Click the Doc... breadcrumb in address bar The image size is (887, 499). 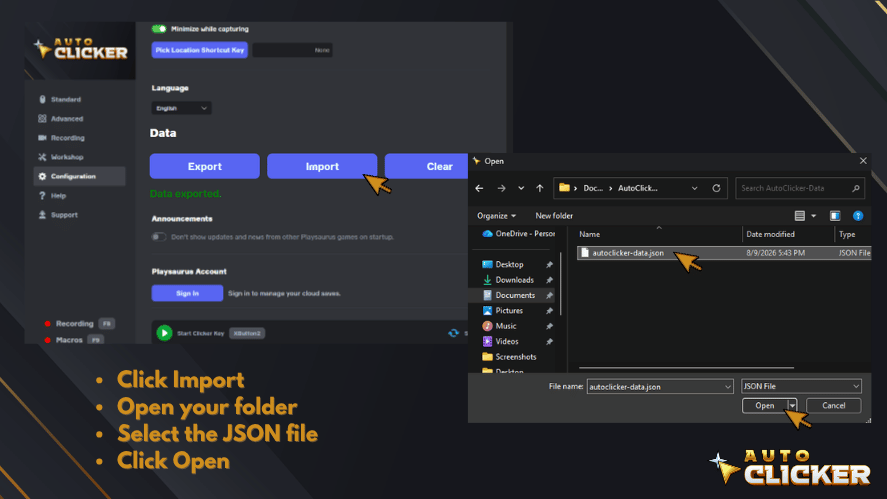(593, 188)
